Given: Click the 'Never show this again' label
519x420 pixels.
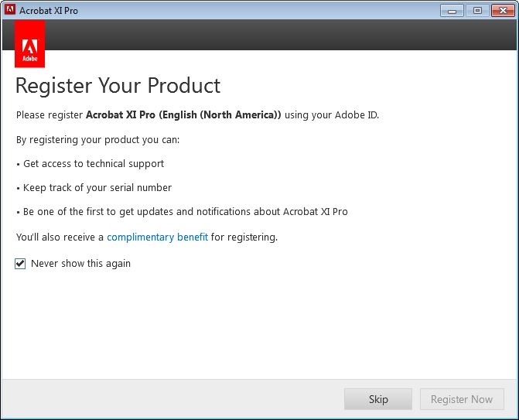Looking at the screenshot, I should coord(80,264).
